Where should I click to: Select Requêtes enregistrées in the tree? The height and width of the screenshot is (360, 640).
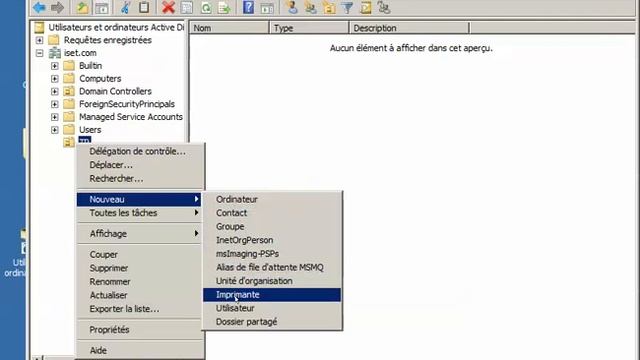point(108,40)
